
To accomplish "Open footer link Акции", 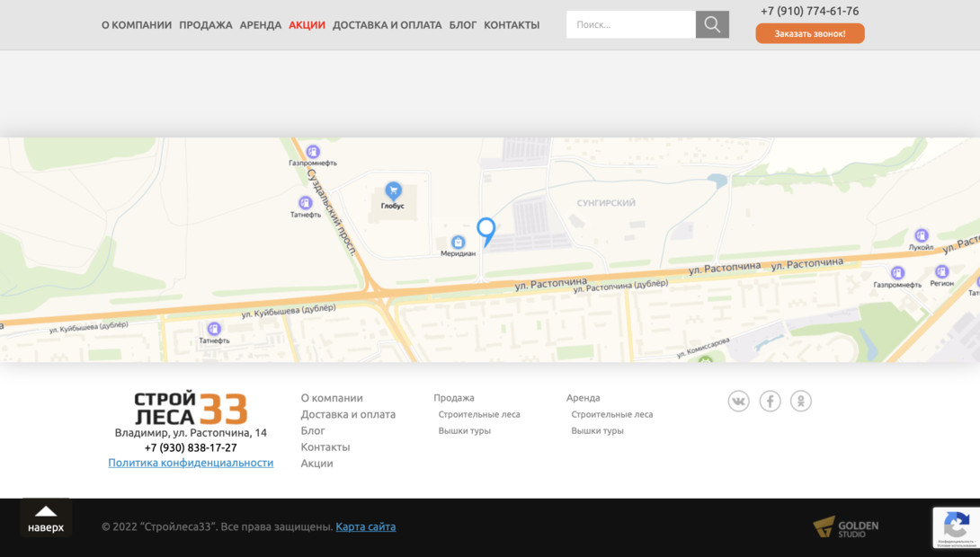I will [x=316, y=463].
